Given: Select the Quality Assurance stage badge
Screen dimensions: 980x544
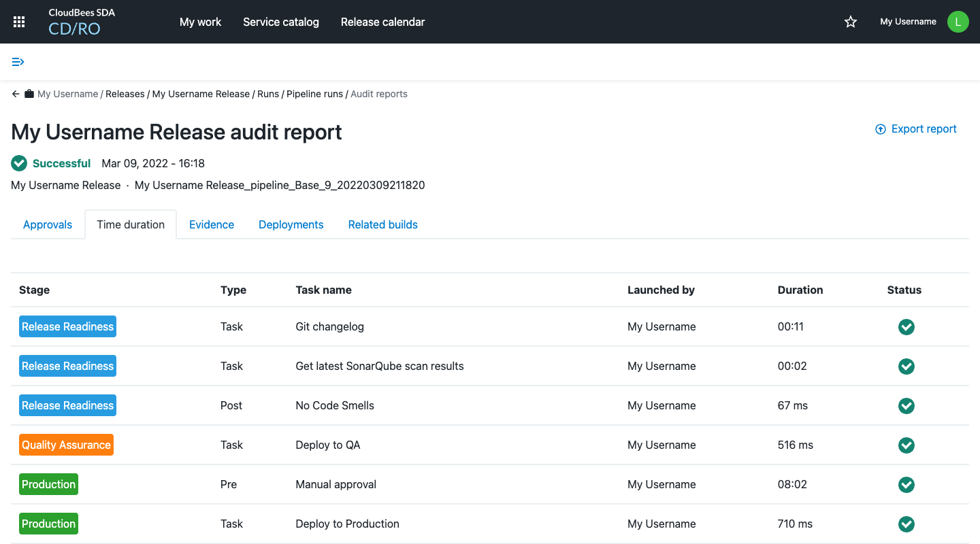Looking at the screenshot, I should click(66, 444).
